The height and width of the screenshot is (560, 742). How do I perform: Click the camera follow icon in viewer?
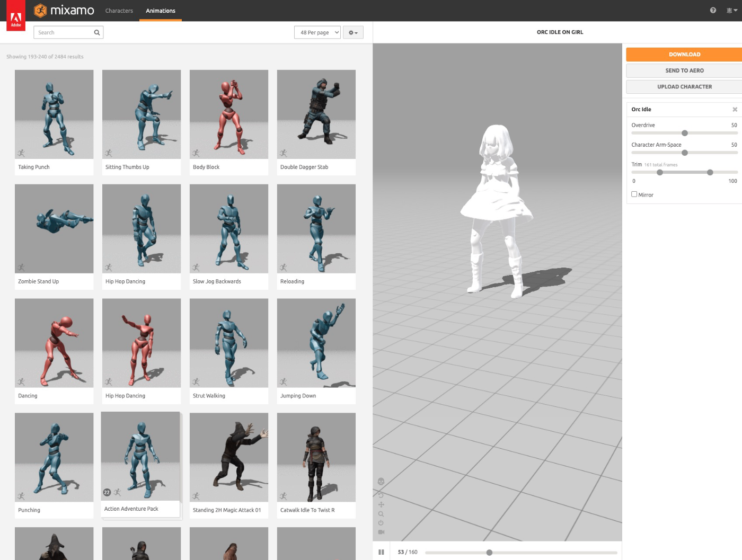pos(381,532)
